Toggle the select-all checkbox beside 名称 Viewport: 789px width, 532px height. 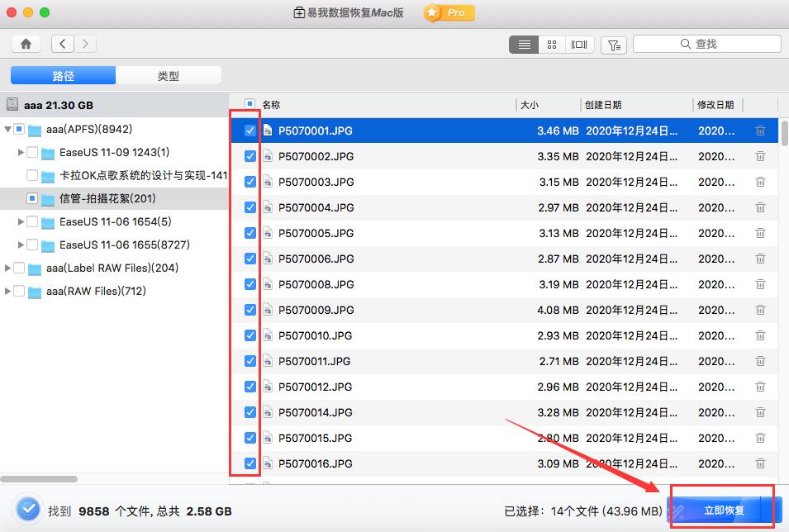(x=250, y=104)
